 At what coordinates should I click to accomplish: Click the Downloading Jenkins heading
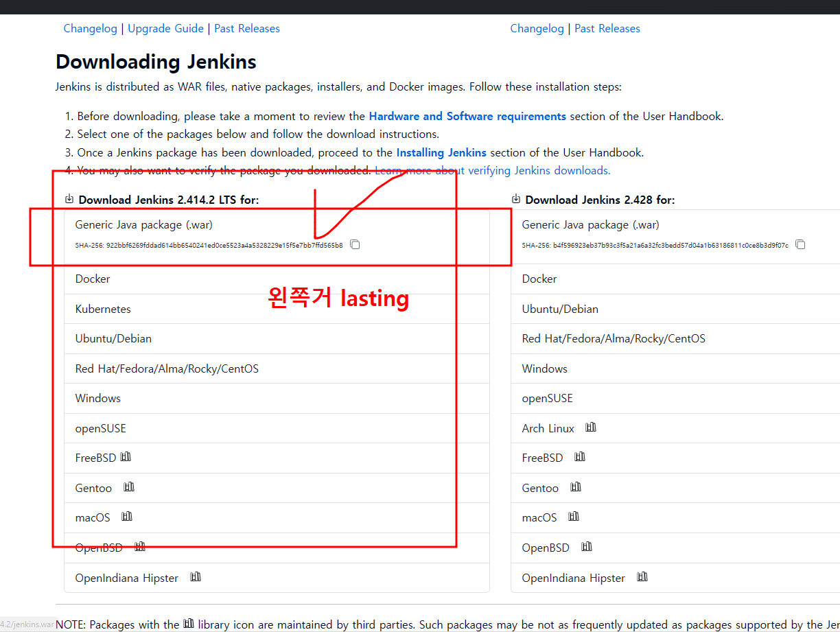pos(156,62)
